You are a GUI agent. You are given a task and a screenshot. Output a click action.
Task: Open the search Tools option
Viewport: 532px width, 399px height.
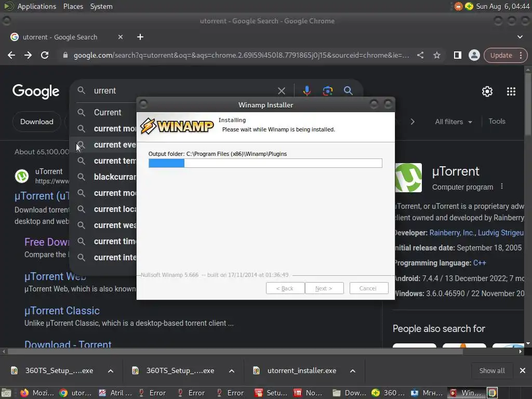(497, 121)
